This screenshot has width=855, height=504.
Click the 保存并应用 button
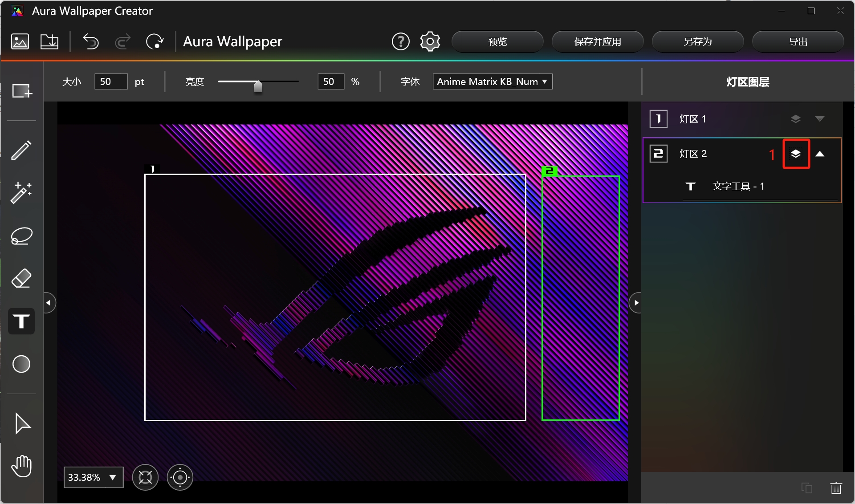pyautogui.click(x=598, y=41)
